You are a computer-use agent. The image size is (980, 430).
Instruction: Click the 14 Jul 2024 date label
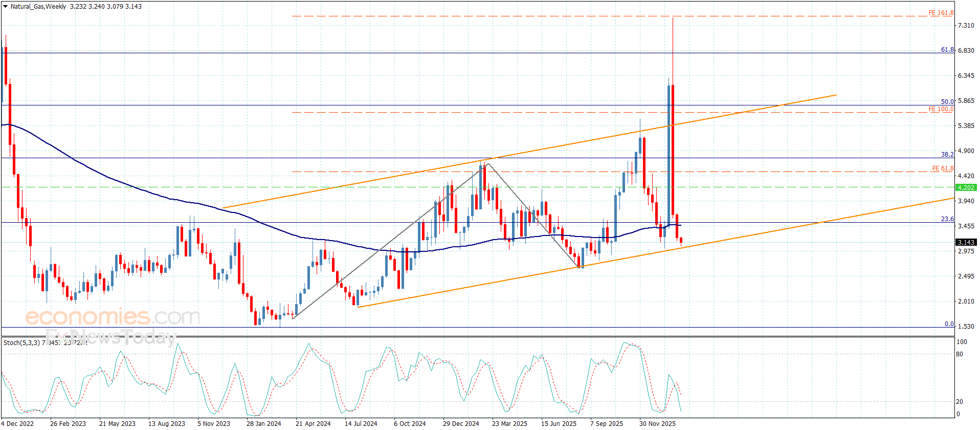tap(361, 423)
